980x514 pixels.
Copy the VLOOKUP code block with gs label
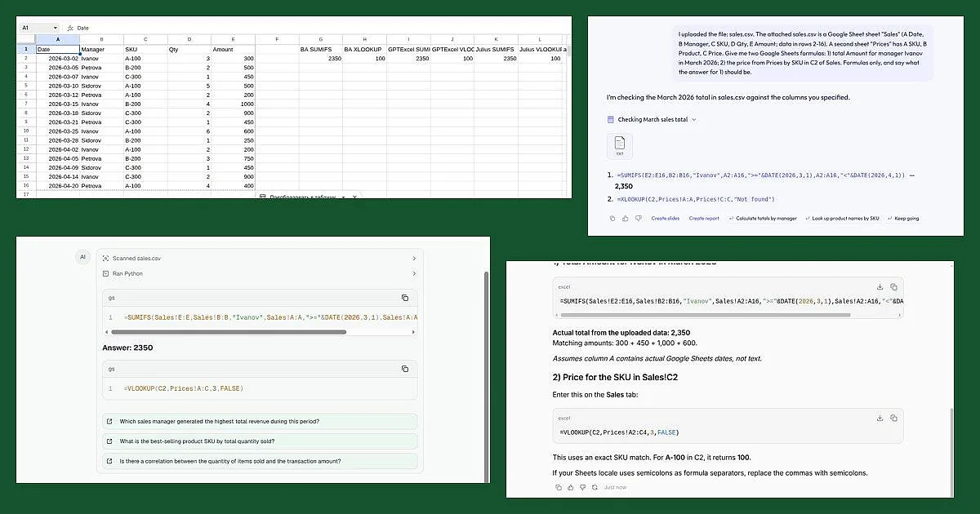(405, 370)
